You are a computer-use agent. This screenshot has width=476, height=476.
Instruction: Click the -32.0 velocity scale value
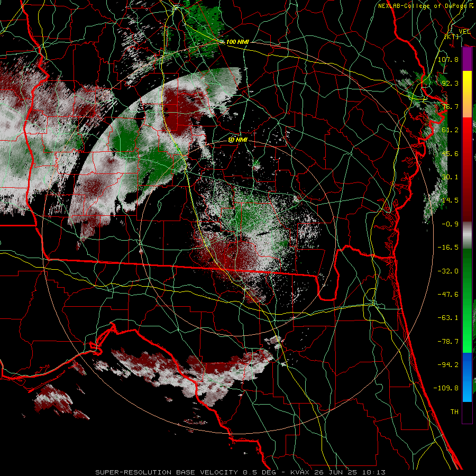click(448, 271)
